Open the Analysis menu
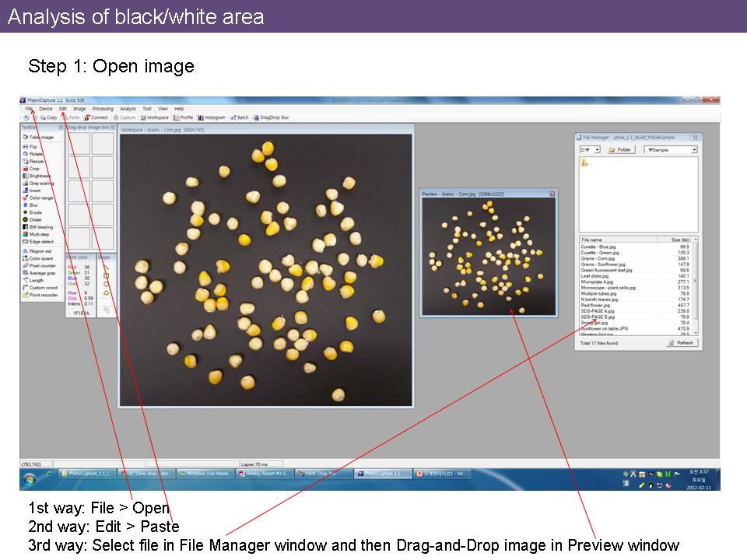 tap(128, 109)
